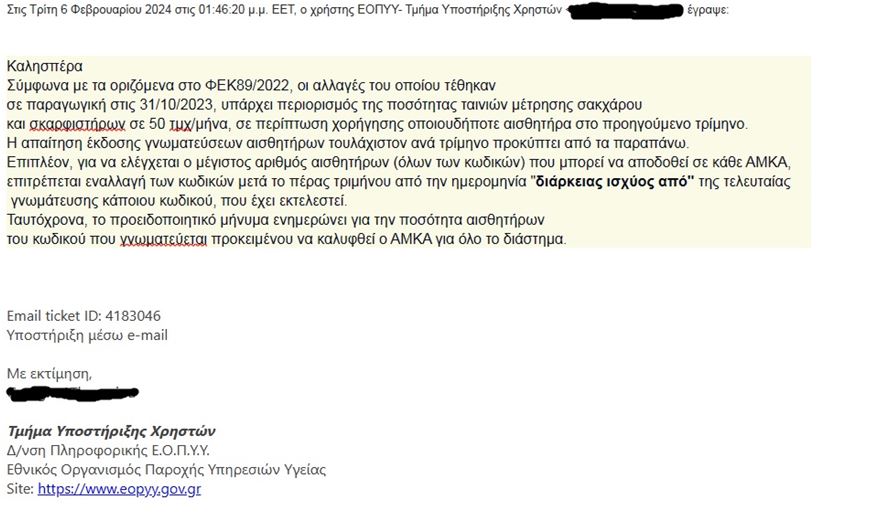This screenshot has width=873, height=526.
Task: Click the red-underlined abbreviation "τμχ"
Action: pyautogui.click(x=179, y=124)
